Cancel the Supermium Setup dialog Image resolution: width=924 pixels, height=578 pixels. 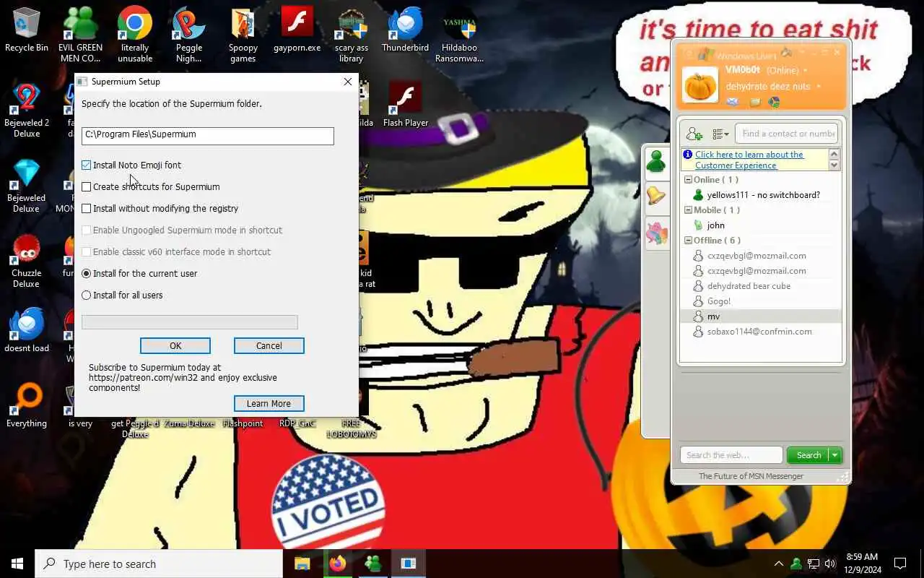[269, 346]
